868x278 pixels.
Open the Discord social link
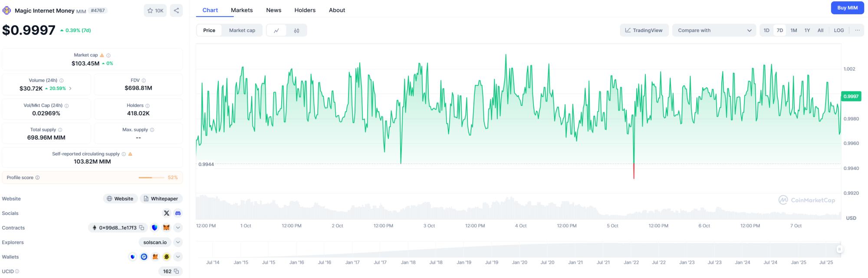pyautogui.click(x=178, y=213)
